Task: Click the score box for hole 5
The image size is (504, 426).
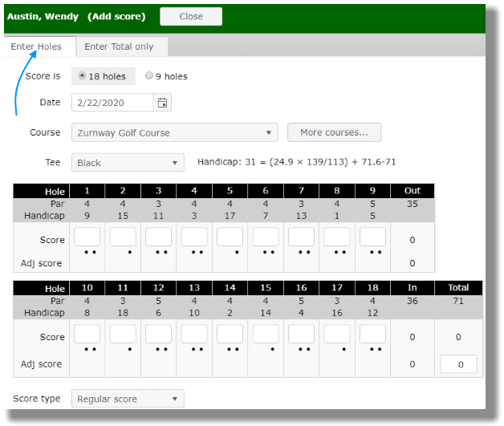Action: [230, 237]
